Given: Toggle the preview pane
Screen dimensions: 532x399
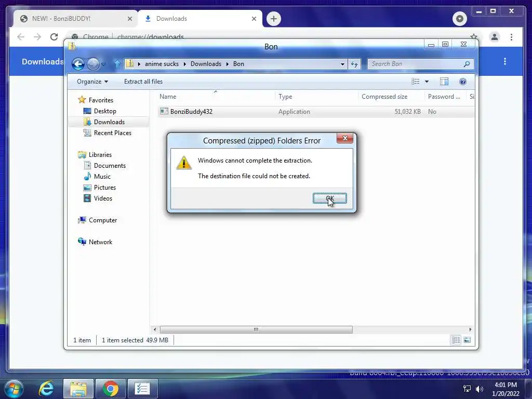Looking at the screenshot, I should pos(444,82).
